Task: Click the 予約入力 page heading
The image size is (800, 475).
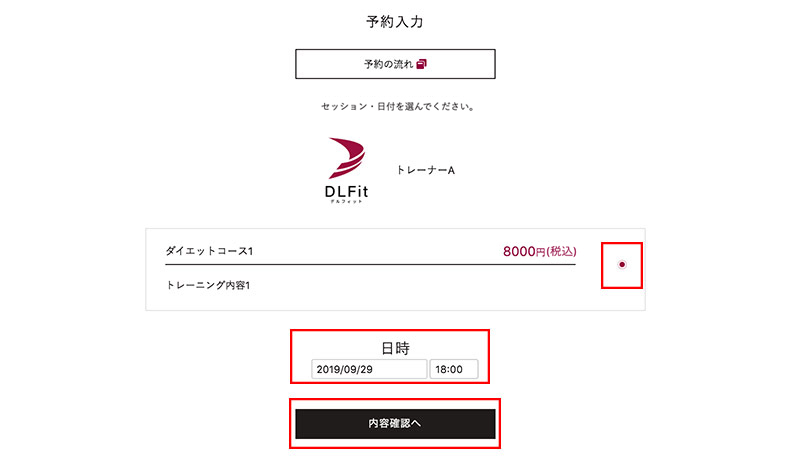Action: [394, 21]
